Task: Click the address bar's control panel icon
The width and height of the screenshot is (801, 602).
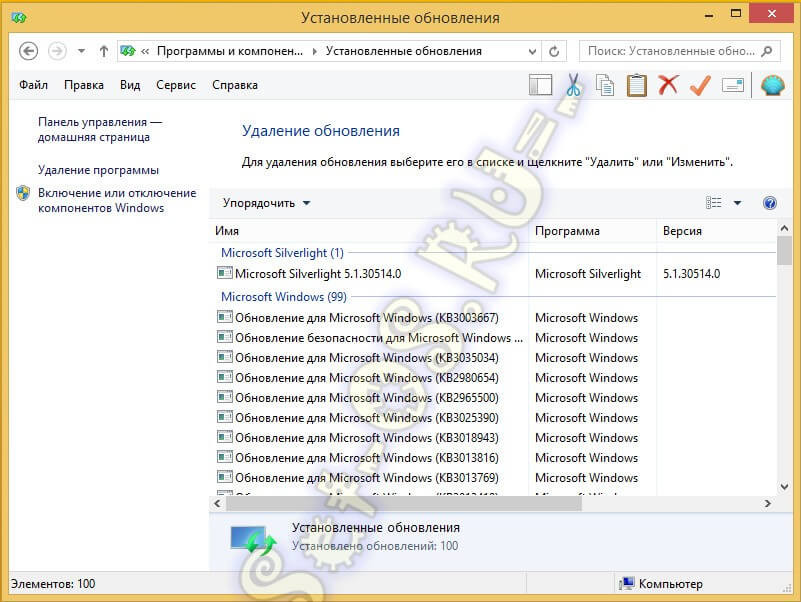Action: click(x=128, y=51)
